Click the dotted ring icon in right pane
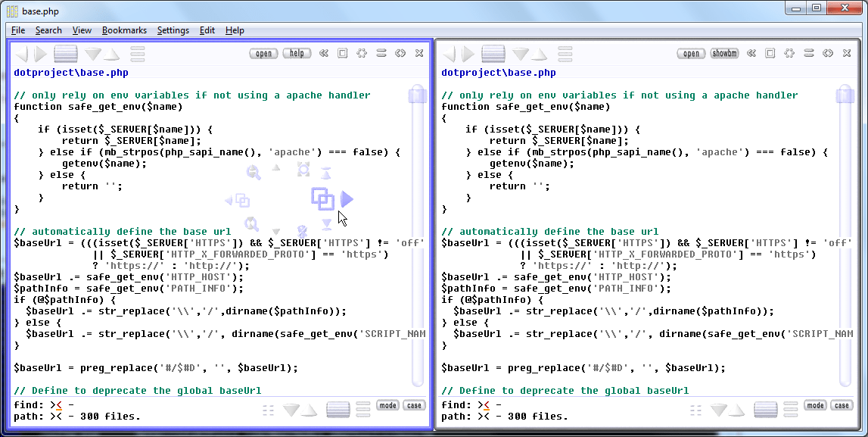Screen dimensions: 868x437 pyautogui.click(x=789, y=53)
